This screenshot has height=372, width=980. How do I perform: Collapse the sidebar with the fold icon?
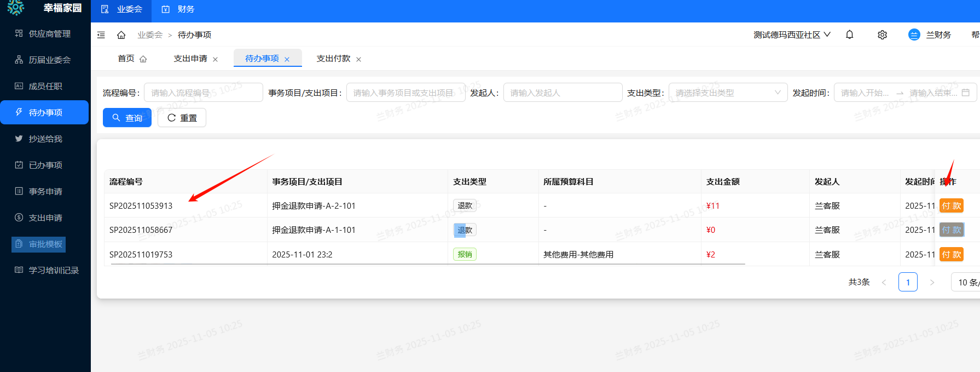click(101, 35)
